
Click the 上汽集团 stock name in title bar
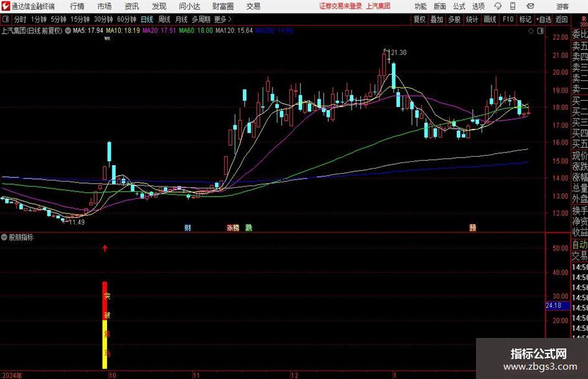[x=378, y=6]
